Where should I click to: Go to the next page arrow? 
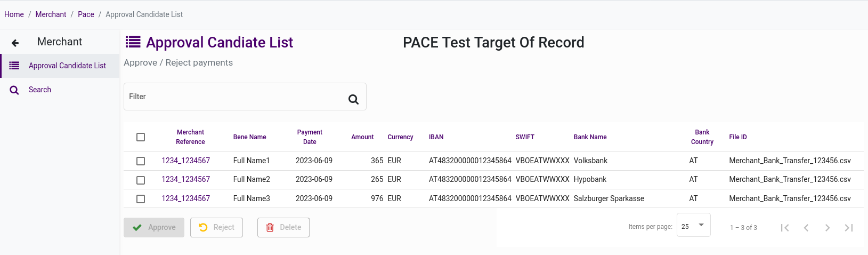coord(828,228)
